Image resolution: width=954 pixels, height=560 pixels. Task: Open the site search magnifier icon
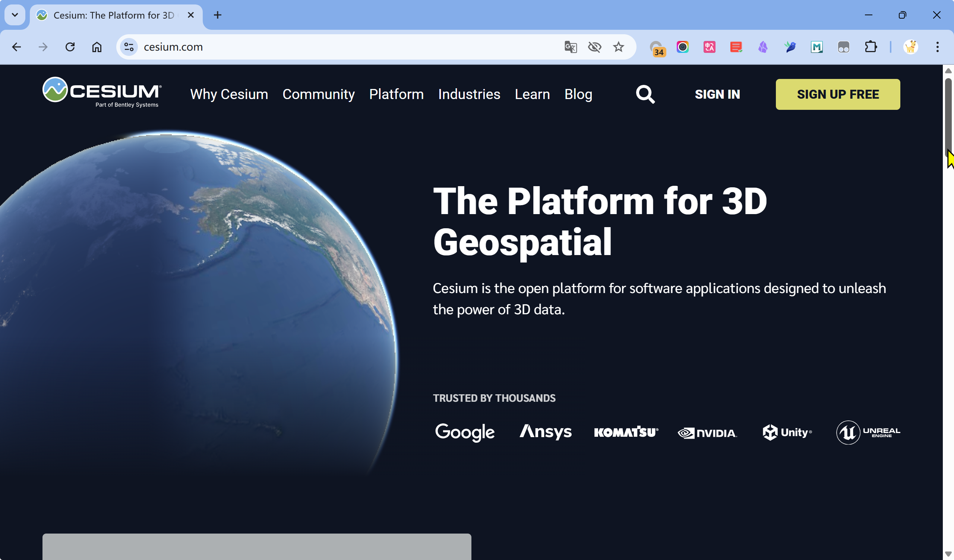click(x=645, y=94)
